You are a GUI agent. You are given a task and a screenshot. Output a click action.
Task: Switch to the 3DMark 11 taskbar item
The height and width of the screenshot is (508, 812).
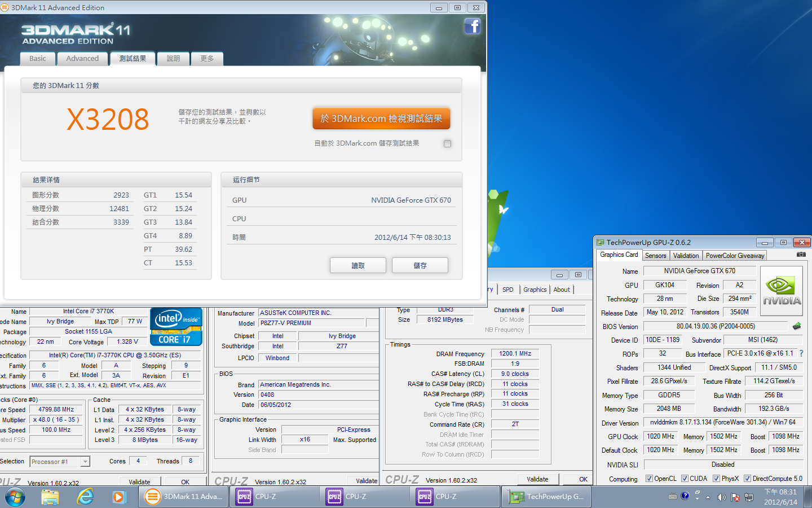coord(184,497)
